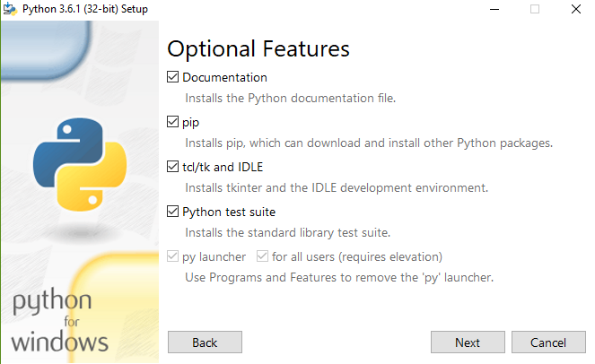
Task: Click the Optional Features heading
Action: tap(258, 48)
